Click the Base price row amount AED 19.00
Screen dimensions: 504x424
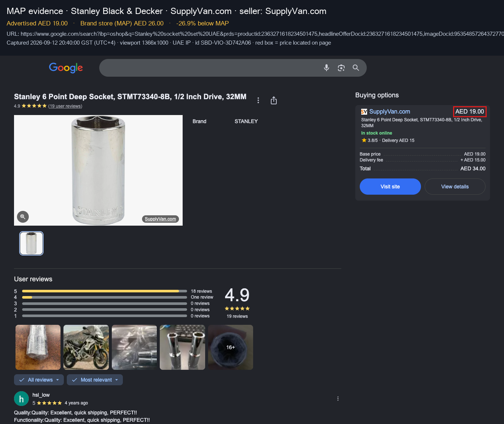tap(475, 154)
